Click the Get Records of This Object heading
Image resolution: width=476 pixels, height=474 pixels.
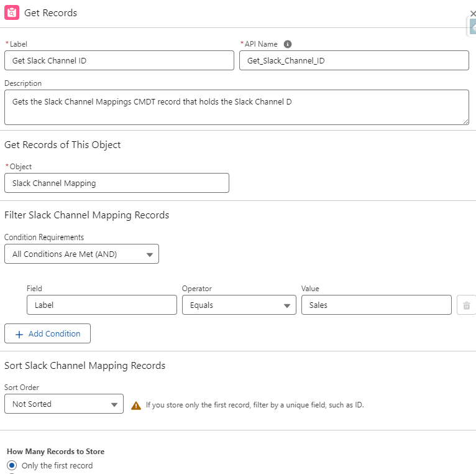(62, 145)
